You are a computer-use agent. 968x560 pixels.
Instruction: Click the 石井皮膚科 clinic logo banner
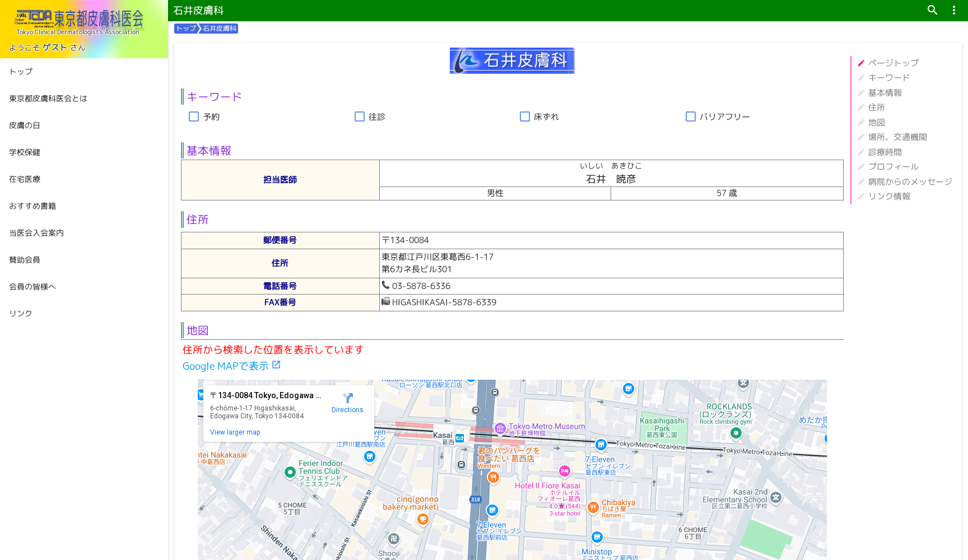point(511,60)
